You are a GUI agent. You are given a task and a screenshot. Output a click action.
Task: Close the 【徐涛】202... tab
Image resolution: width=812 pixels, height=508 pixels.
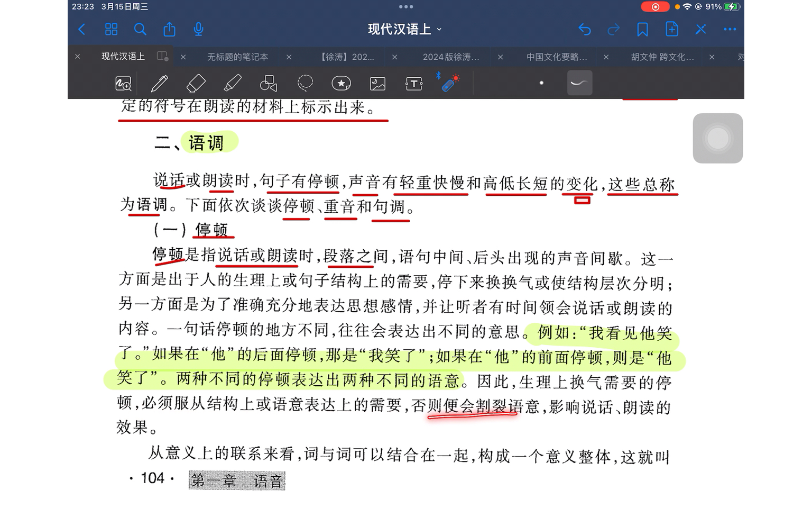pyautogui.click(x=289, y=57)
